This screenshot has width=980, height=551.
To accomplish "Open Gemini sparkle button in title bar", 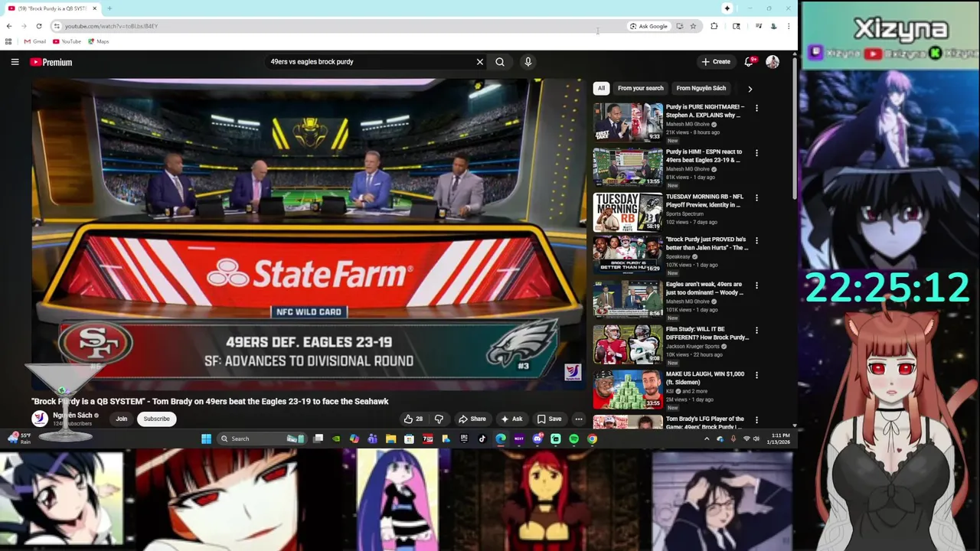I will 727,8.
